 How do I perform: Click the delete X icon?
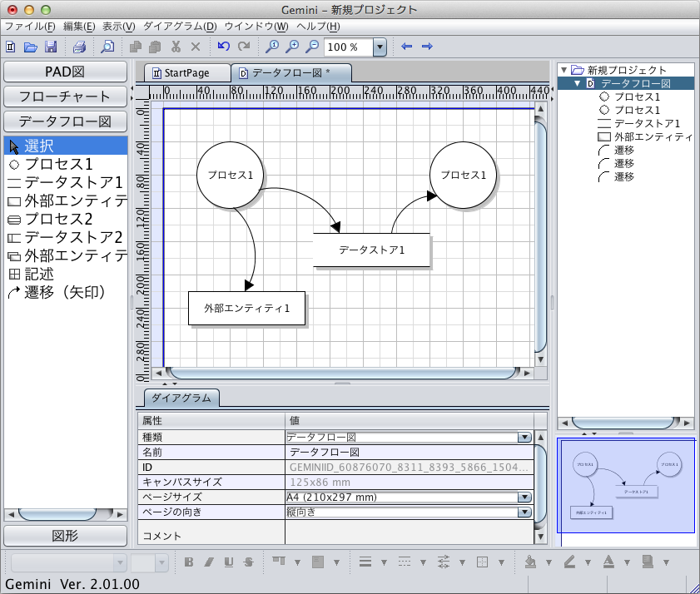(196, 47)
